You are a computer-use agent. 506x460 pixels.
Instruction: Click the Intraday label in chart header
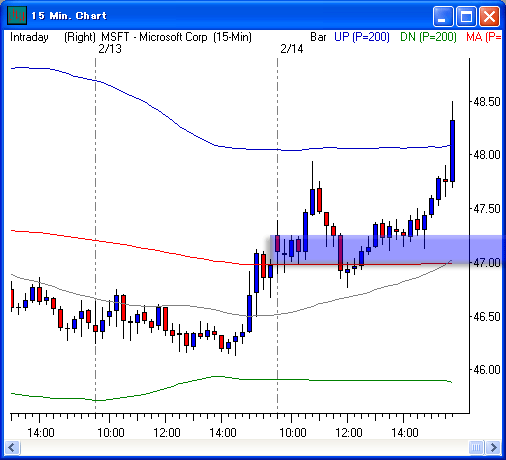click(29, 37)
